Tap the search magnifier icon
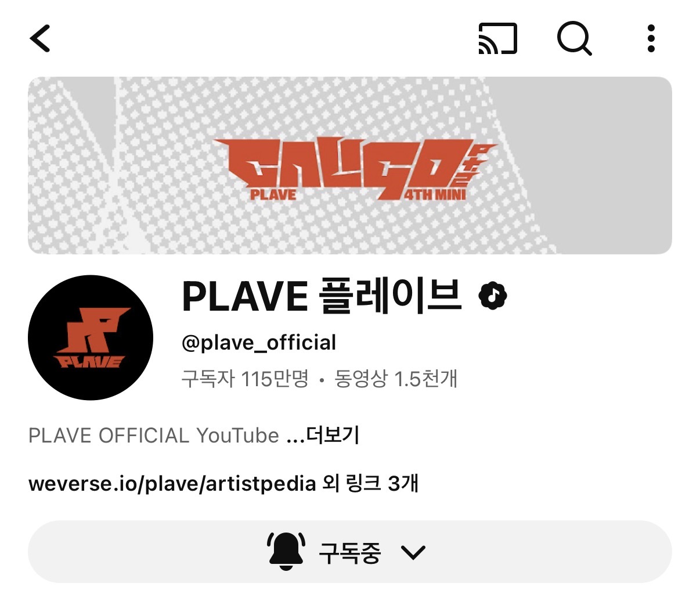This screenshot has height=597, width=700. [x=574, y=39]
